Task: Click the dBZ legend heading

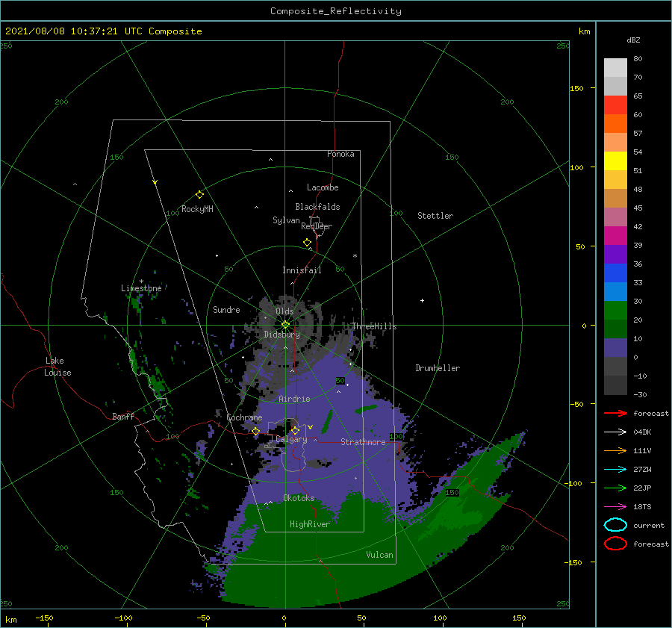Action: click(x=633, y=40)
